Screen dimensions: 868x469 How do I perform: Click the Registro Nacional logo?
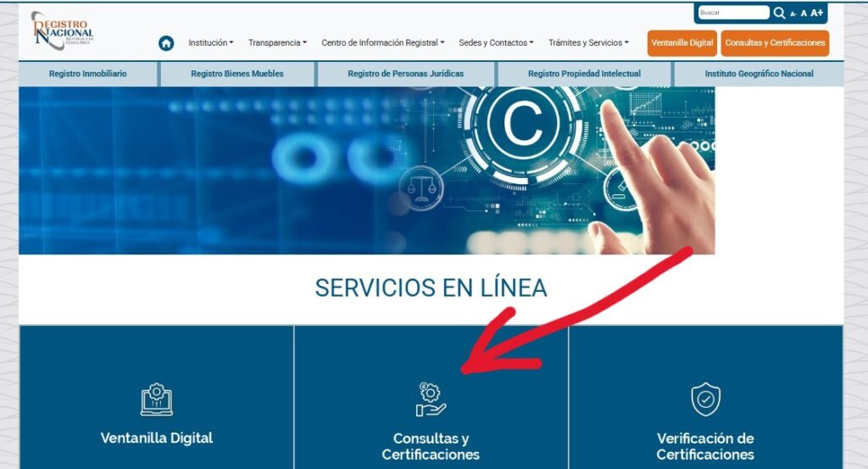click(x=62, y=31)
